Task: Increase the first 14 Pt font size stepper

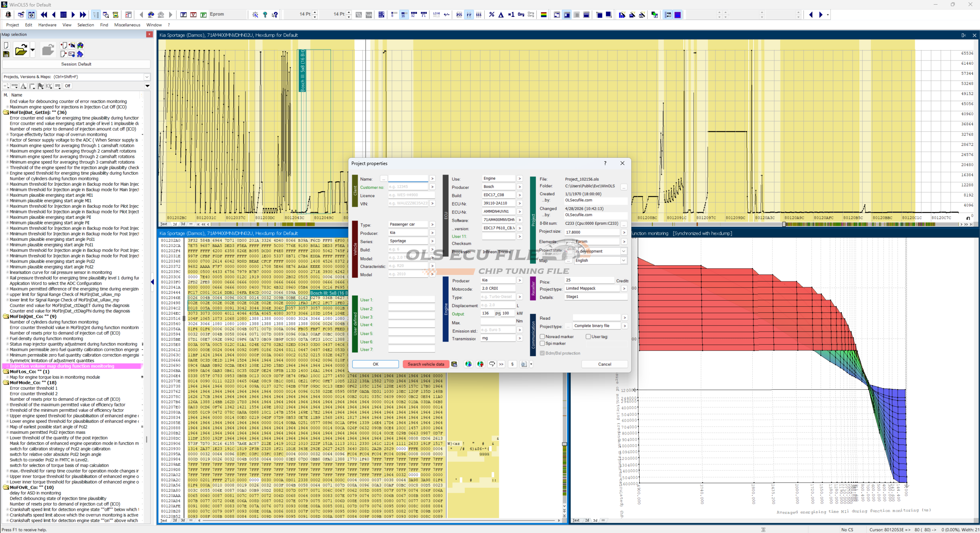Action: [315, 13]
